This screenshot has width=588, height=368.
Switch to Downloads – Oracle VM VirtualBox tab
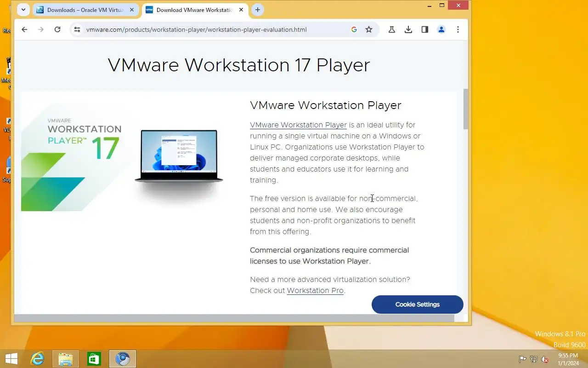pos(85,10)
